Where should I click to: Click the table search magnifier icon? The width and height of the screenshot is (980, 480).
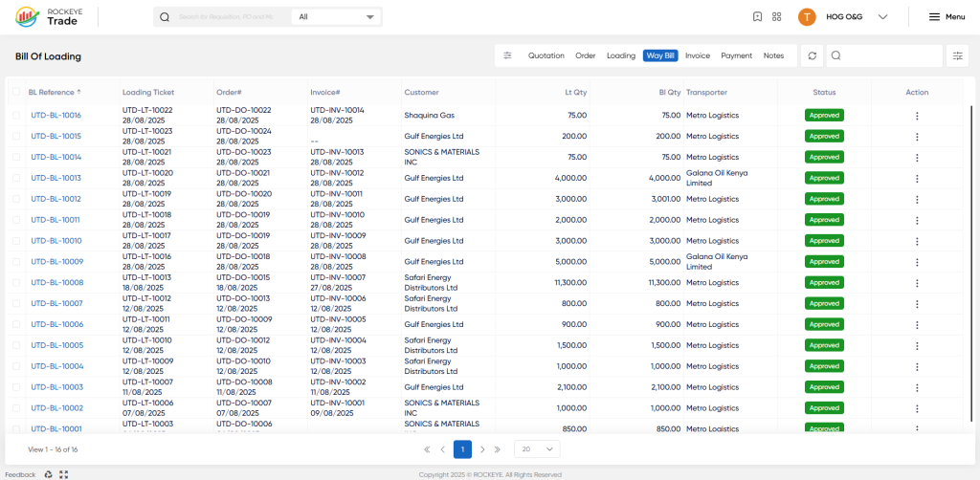pos(835,55)
